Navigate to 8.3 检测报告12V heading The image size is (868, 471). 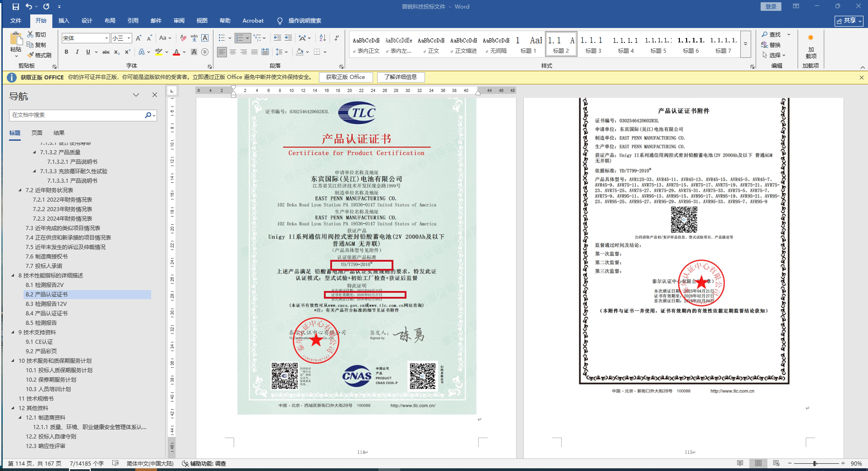46,304
